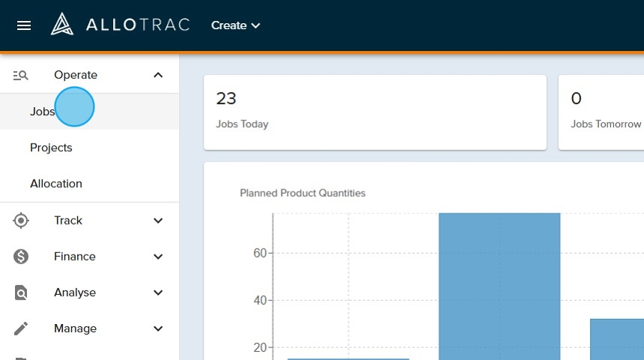Click the Finance dollar icon
Image resolution: width=644 pixels, height=360 pixels.
pyautogui.click(x=21, y=257)
